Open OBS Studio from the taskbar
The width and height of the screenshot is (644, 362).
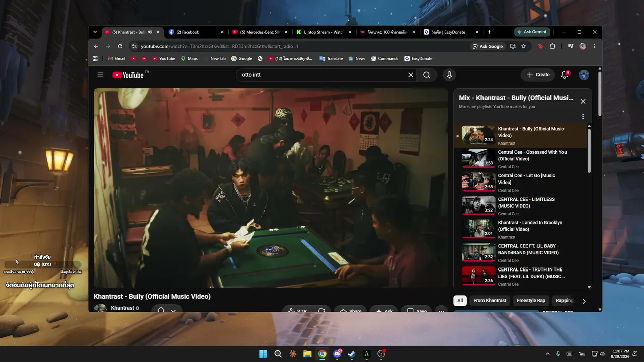click(381, 354)
